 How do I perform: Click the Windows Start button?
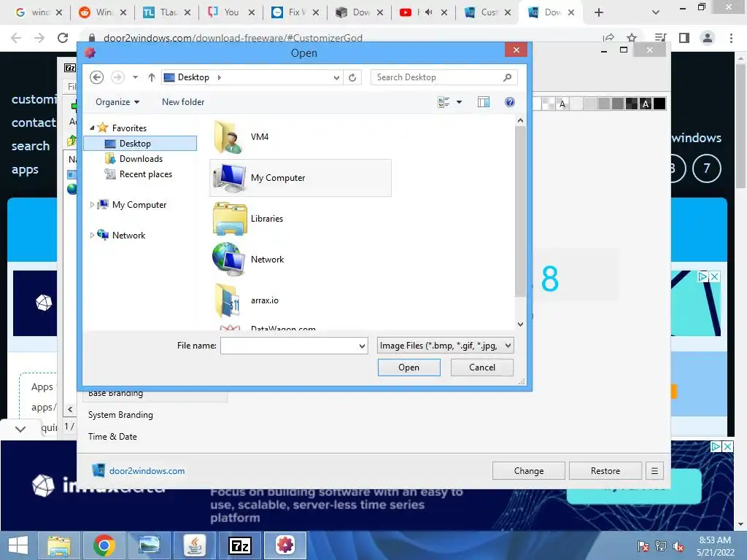coord(18,545)
